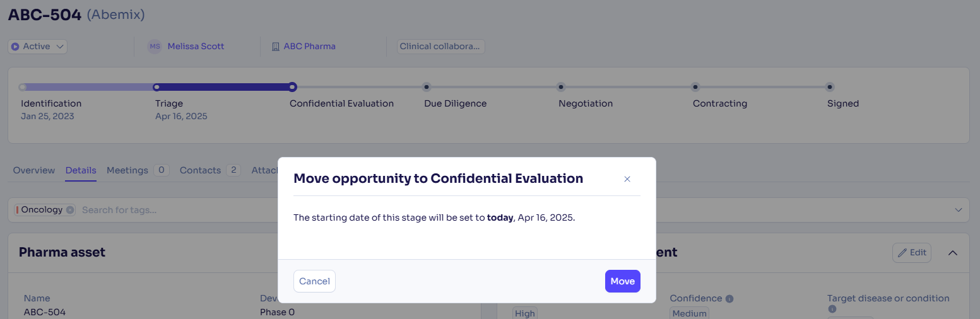Click the Move button
Viewport: 980px width, 319px height.
[x=622, y=281]
